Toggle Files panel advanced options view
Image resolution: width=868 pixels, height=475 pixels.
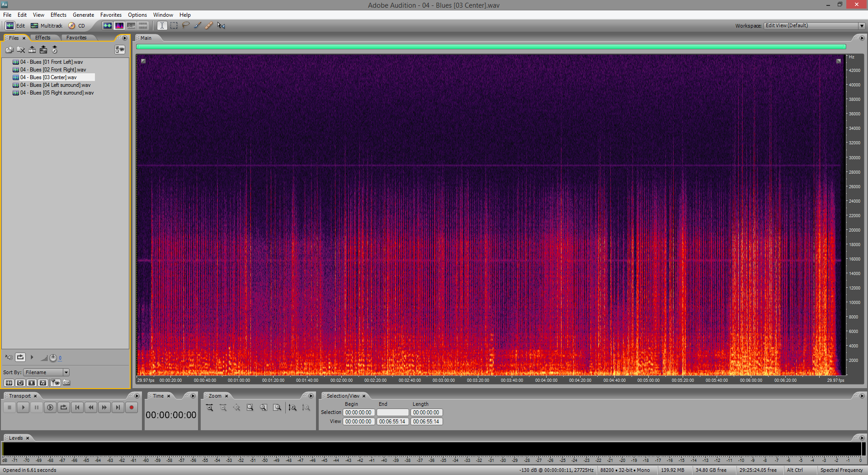click(120, 50)
